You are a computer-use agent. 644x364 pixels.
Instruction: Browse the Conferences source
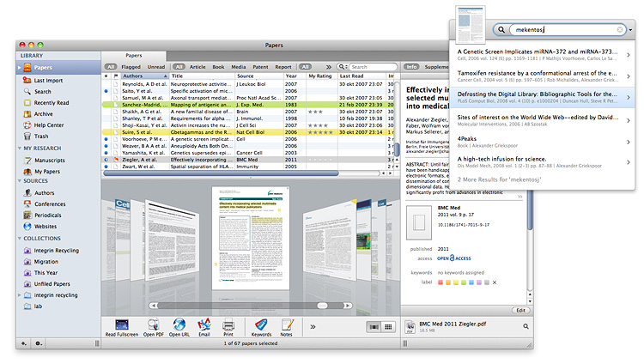pos(50,203)
